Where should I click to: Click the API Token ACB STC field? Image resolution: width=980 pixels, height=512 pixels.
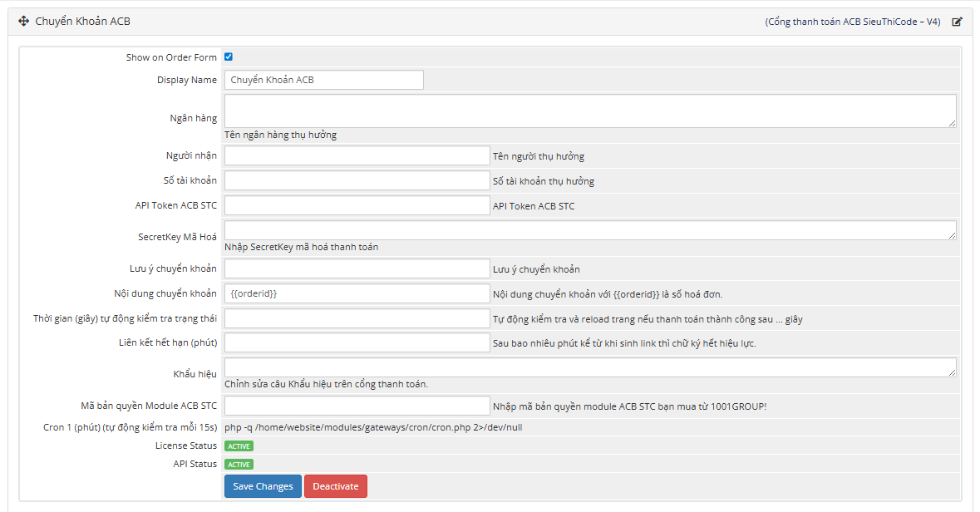pos(357,205)
